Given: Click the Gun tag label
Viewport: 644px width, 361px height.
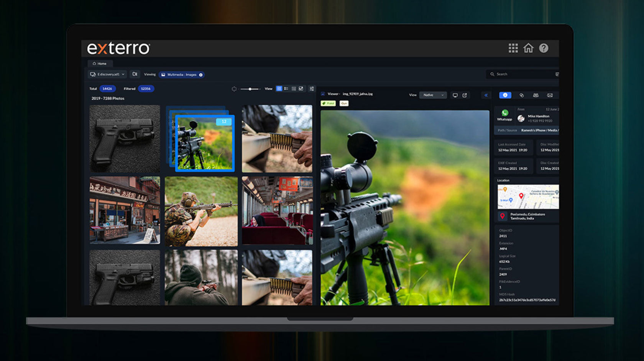Looking at the screenshot, I should click(344, 103).
